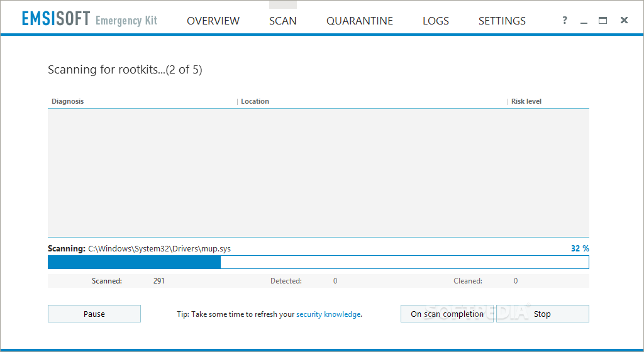644x352 pixels.
Task: Open the Settings tab
Action: click(x=502, y=21)
